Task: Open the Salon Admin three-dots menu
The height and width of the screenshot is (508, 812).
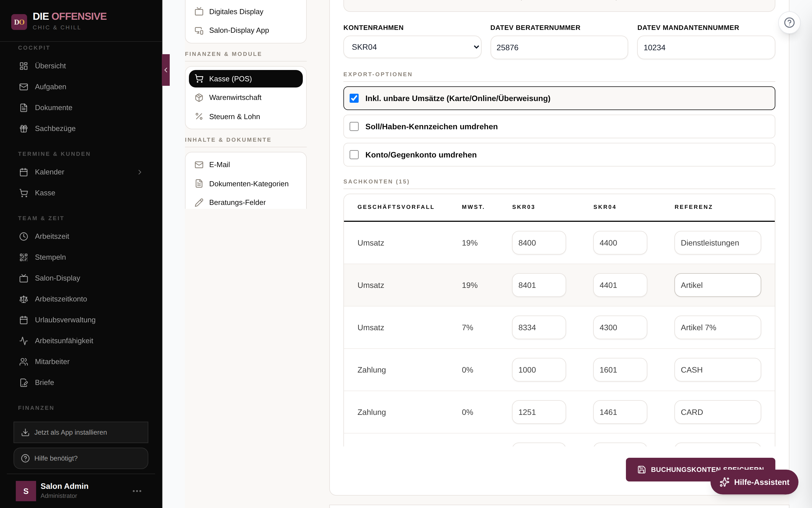Action: coord(137,491)
